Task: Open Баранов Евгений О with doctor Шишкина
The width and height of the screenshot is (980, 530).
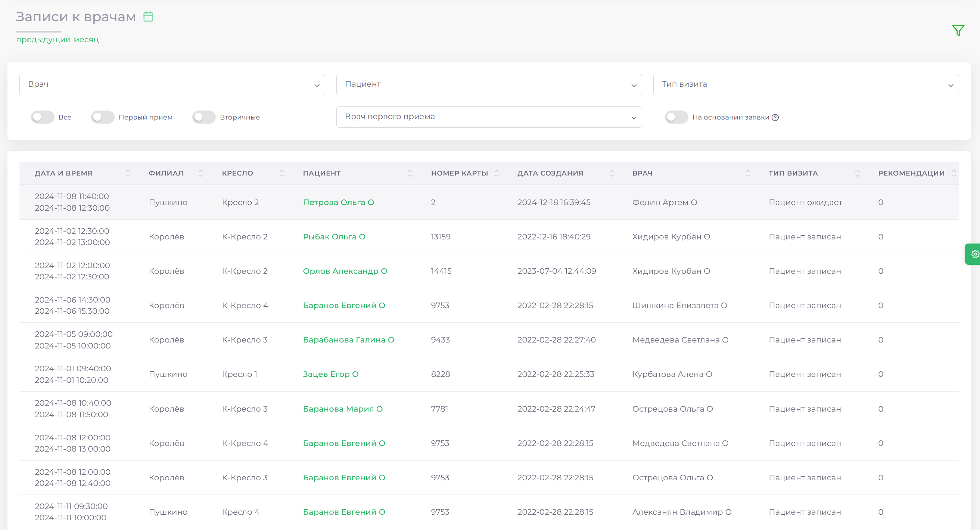Action: click(x=344, y=306)
